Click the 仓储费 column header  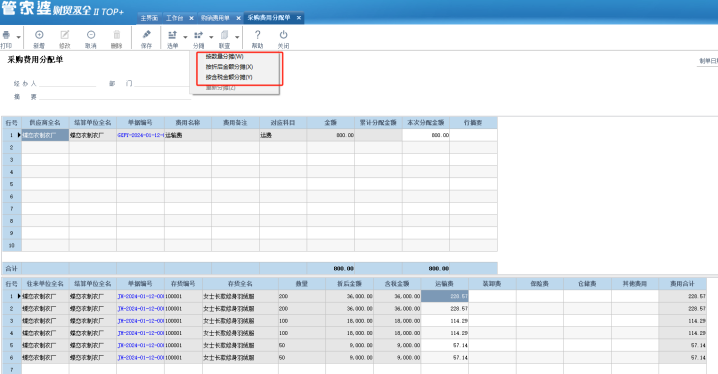pyautogui.click(x=587, y=284)
